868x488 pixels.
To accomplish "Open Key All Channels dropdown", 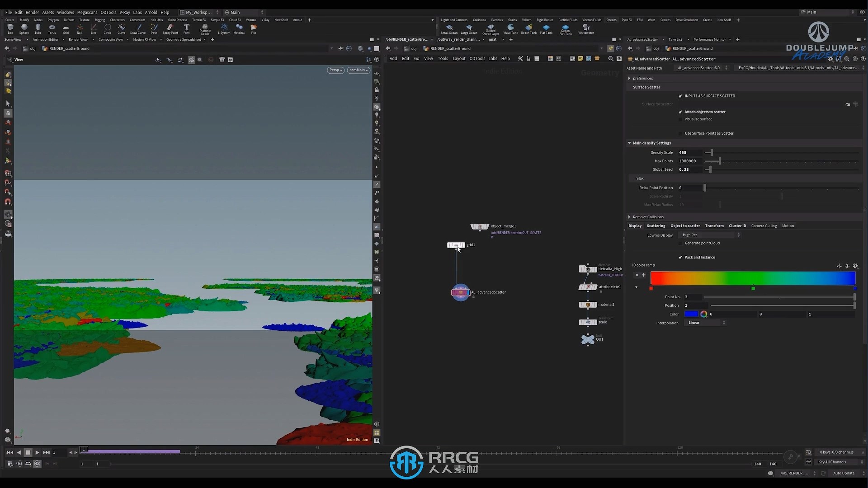I will tap(840, 462).
